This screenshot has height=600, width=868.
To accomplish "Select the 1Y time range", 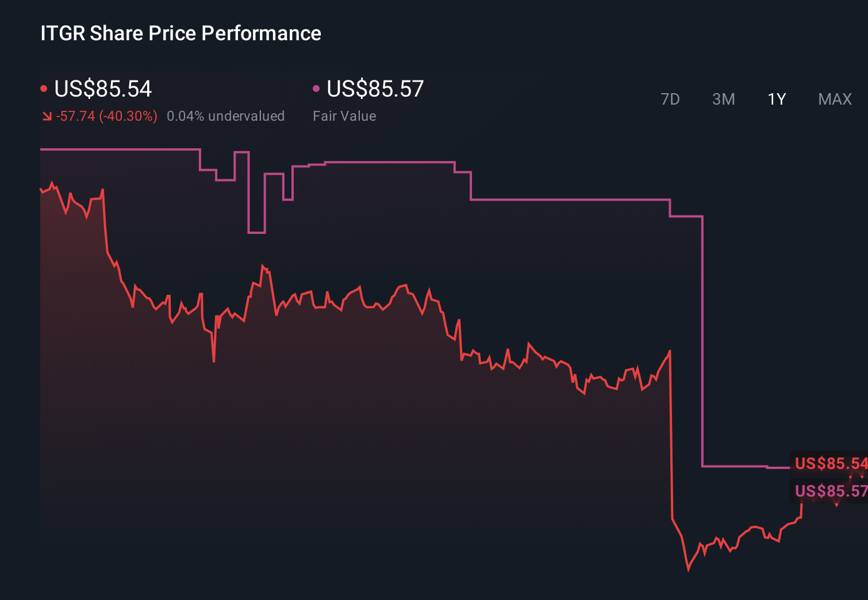I will coord(776,99).
